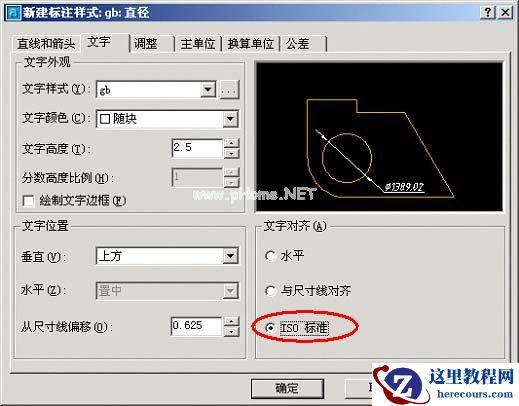Enable the 绘制文字边框 checkbox
This screenshot has width=519, height=406.
[28, 201]
